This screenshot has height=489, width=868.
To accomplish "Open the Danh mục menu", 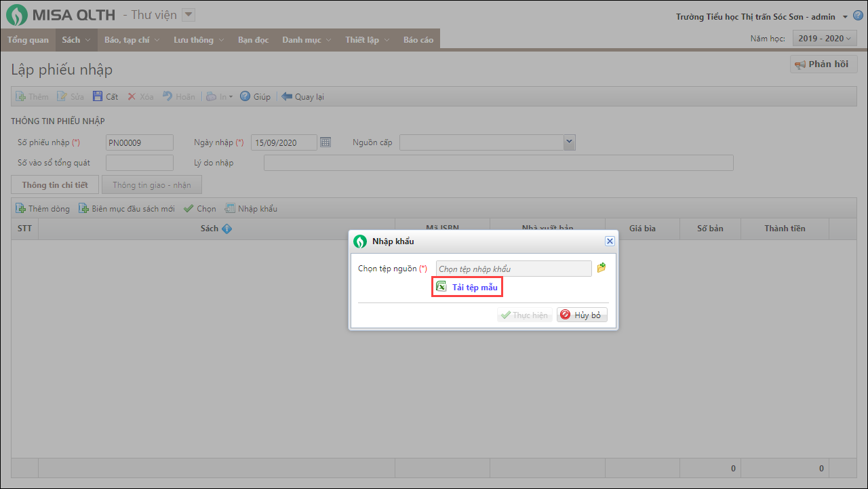I will coord(307,40).
